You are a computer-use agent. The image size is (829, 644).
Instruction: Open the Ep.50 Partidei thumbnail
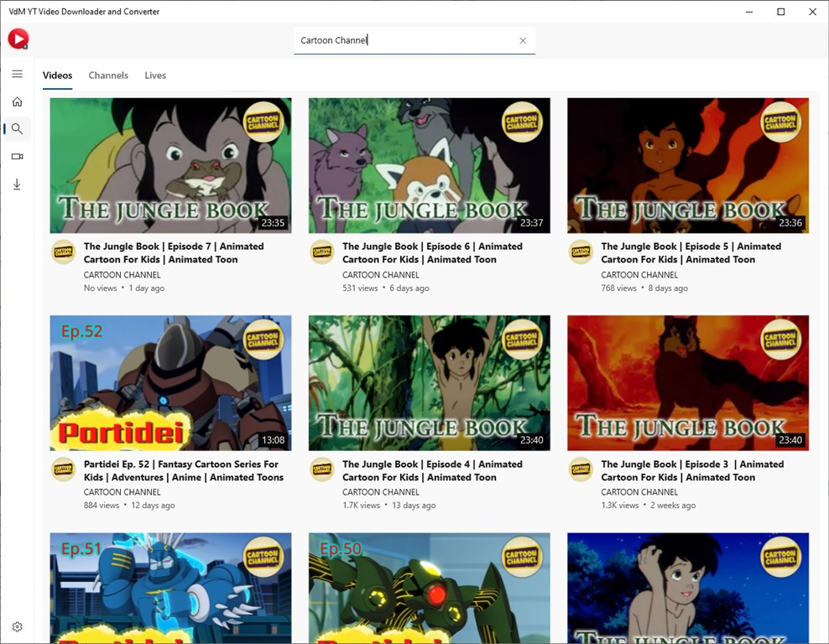coord(430,588)
